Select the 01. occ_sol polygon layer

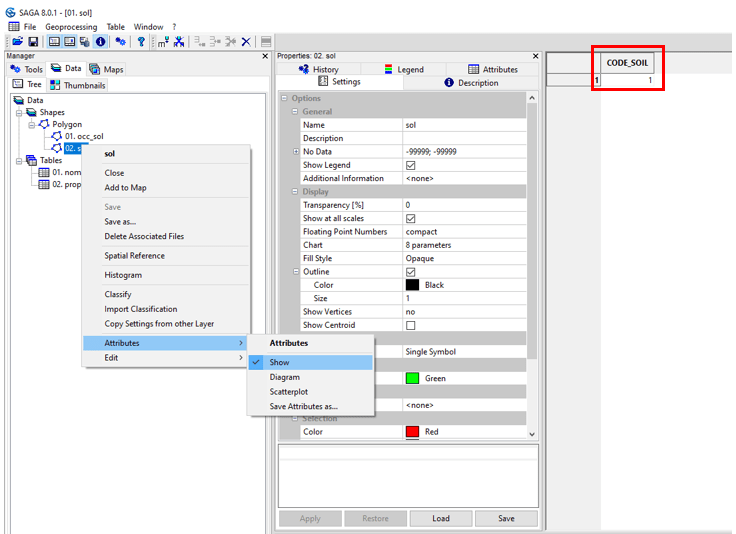[83, 136]
